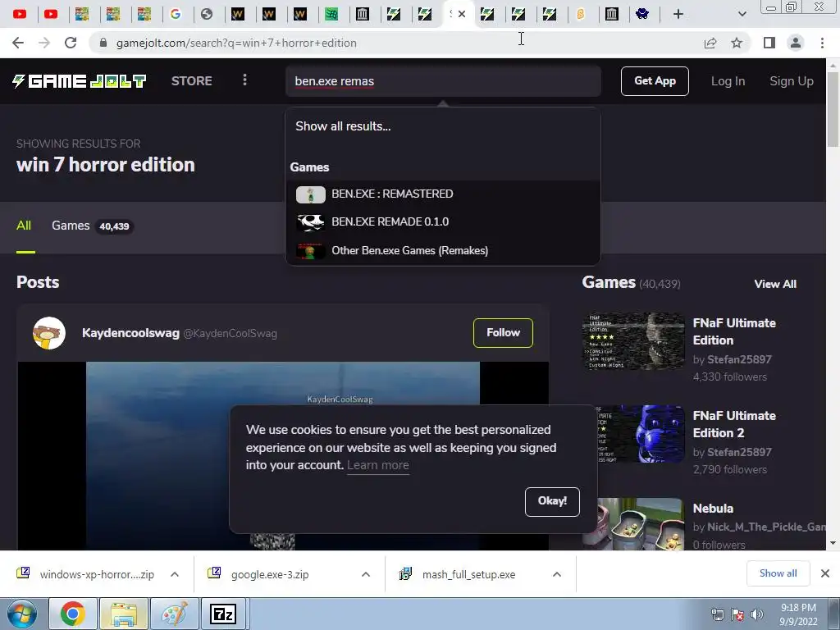Viewport: 840px width, 630px height.
Task: Open the three-dot menu beside STORE
Action: [x=244, y=80]
